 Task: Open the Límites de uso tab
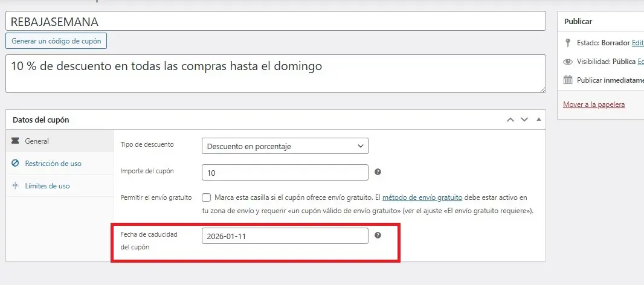(x=47, y=186)
